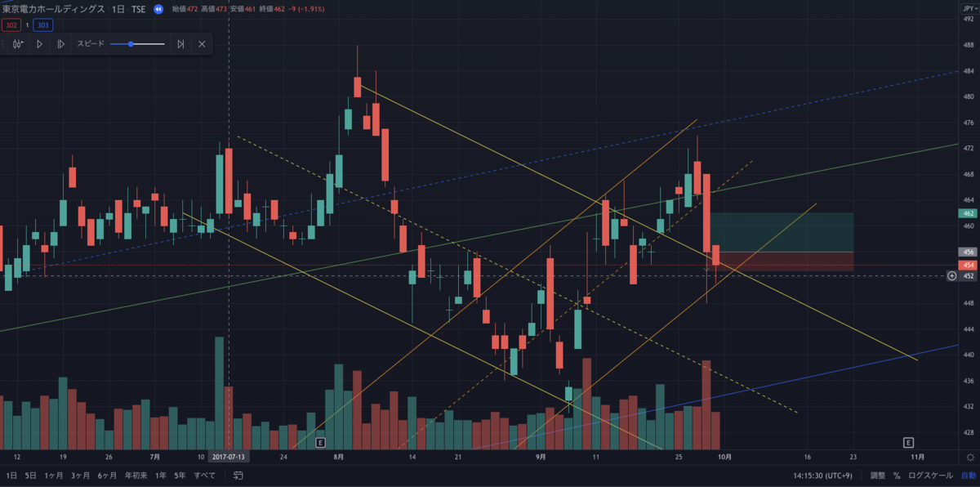Click the earnings E marker near August
Image resolution: width=980 pixels, height=487 pixels.
[320, 442]
